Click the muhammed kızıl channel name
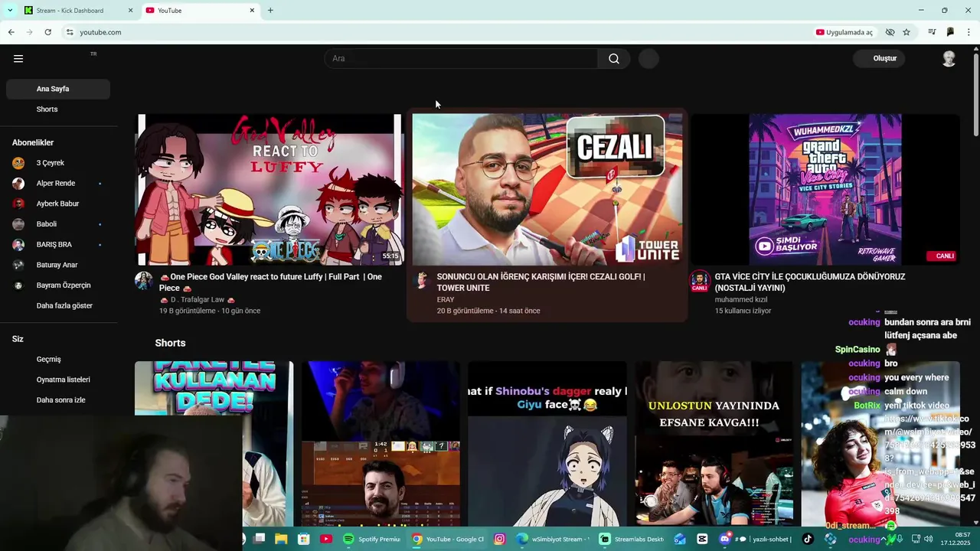The height and width of the screenshot is (551, 980). 740,300
